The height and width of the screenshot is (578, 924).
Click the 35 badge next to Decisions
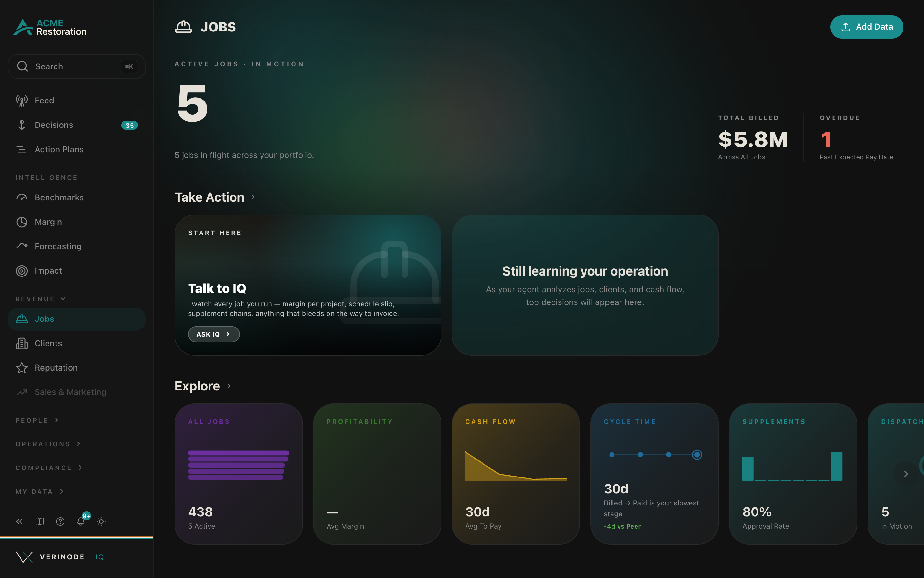[129, 125]
